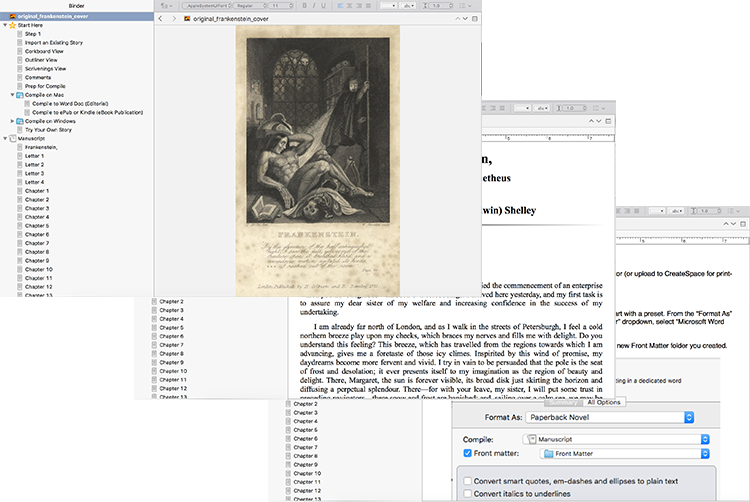Collapse the Compile on Mac folder
This screenshot has height=502, width=750.
click(12, 95)
